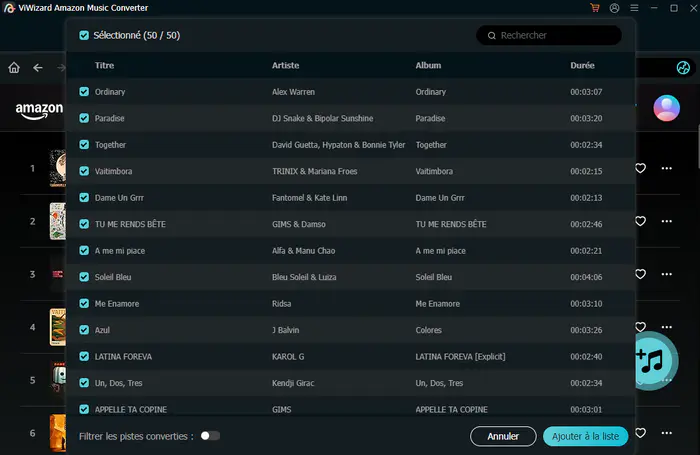
Task: Select David Guetta, Hypaton & Bonnie Tyler
Action: (338, 145)
